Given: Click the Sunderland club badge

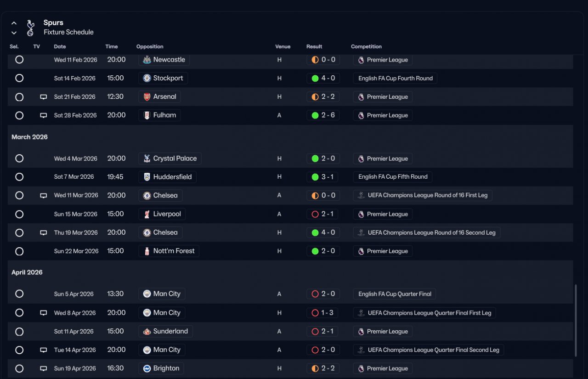Looking at the screenshot, I should pyautogui.click(x=147, y=331).
